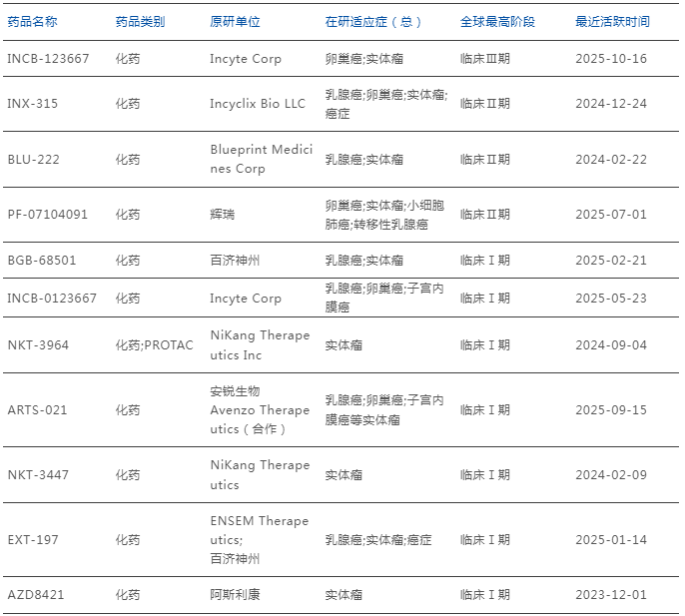Click the date 2025-02-21
The width and height of the screenshot is (685, 616).
611,261
